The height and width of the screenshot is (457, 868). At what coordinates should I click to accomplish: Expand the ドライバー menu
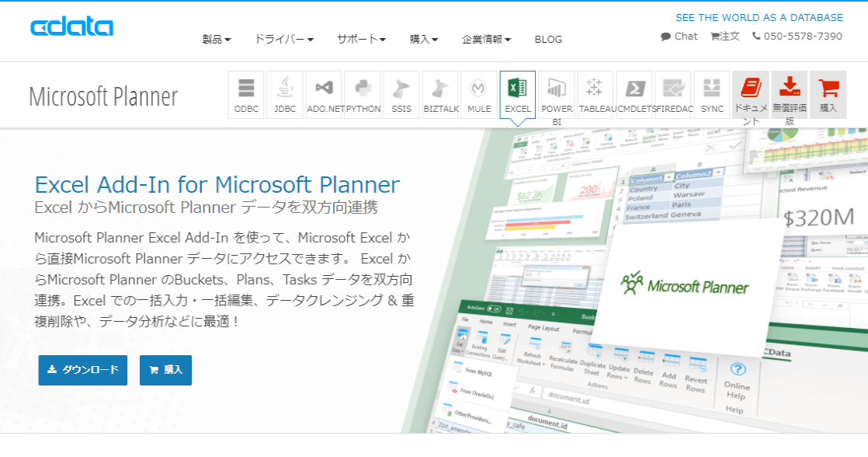tap(284, 40)
